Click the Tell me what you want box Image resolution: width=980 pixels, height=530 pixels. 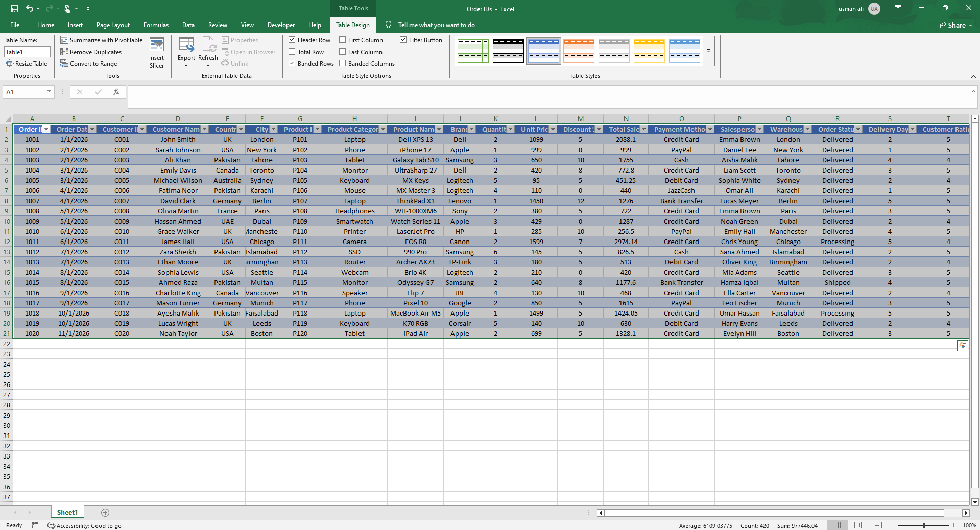[x=437, y=25]
